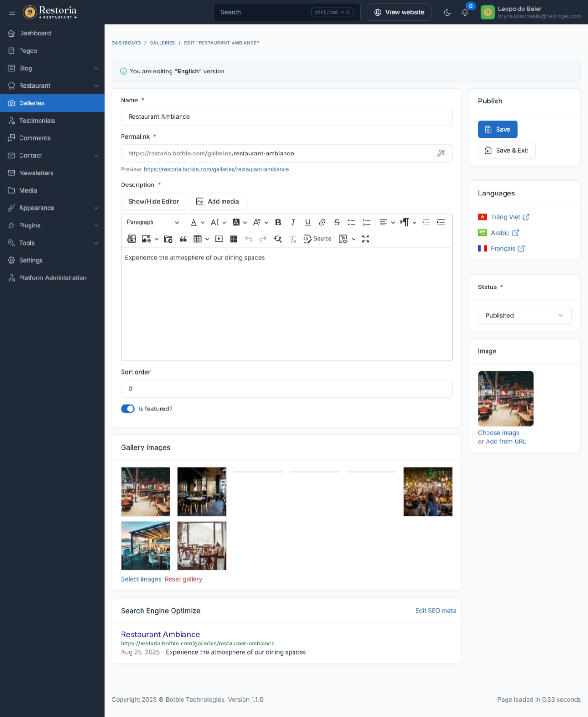The width and height of the screenshot is (588, 717).
Task: Go to Media in the sidebar
Action: click(x=28, y=191)
